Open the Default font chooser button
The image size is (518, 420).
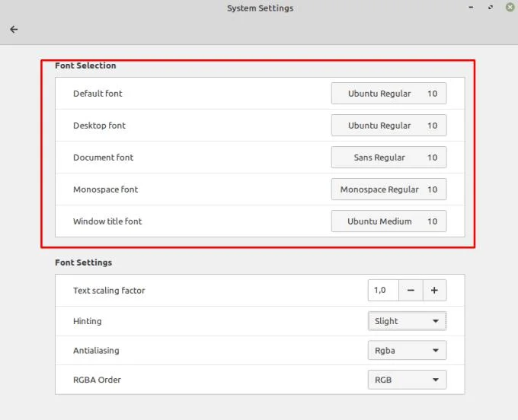click(388, 94)
